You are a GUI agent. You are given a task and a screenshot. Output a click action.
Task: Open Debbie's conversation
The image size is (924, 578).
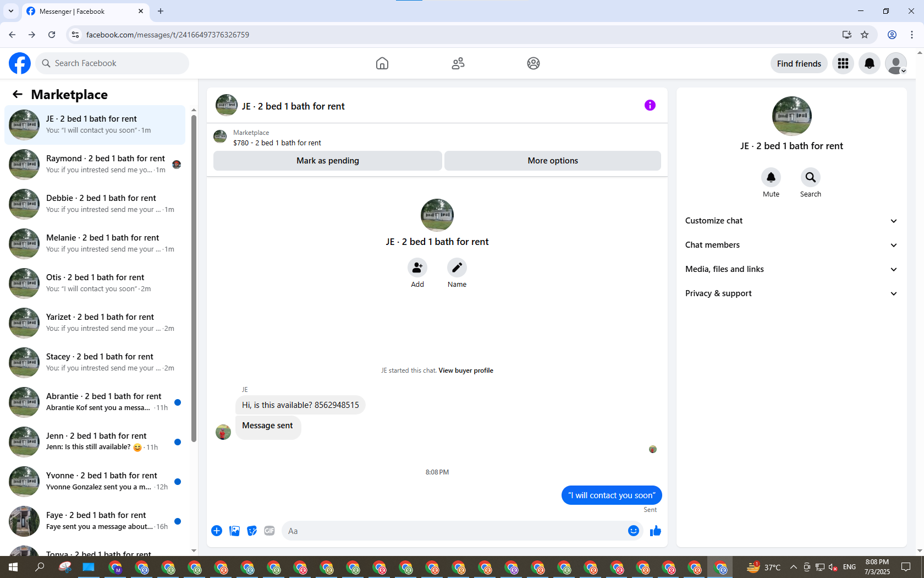pyautogui.click(x=95, y=204)
